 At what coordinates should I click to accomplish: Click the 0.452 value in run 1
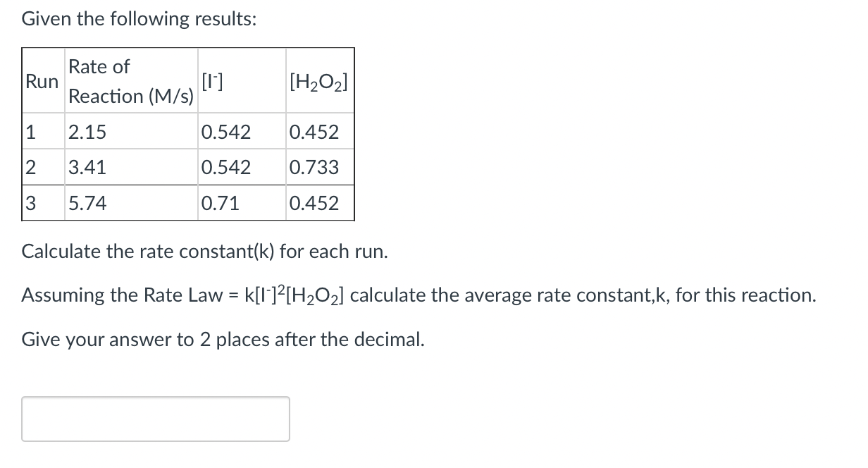click(314, 132)
